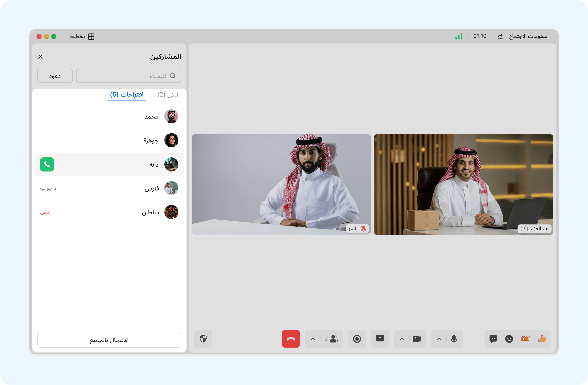Open the chat bubble icon

493,339
